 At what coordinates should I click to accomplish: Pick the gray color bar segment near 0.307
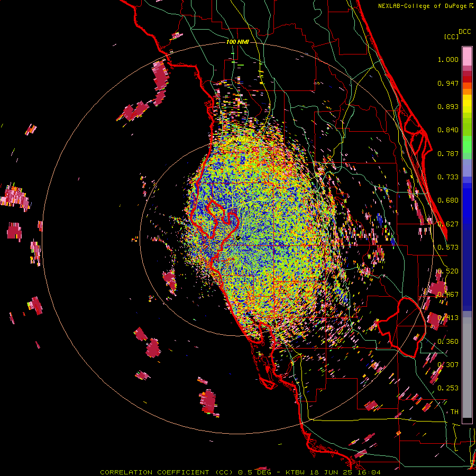coord(467,368)
